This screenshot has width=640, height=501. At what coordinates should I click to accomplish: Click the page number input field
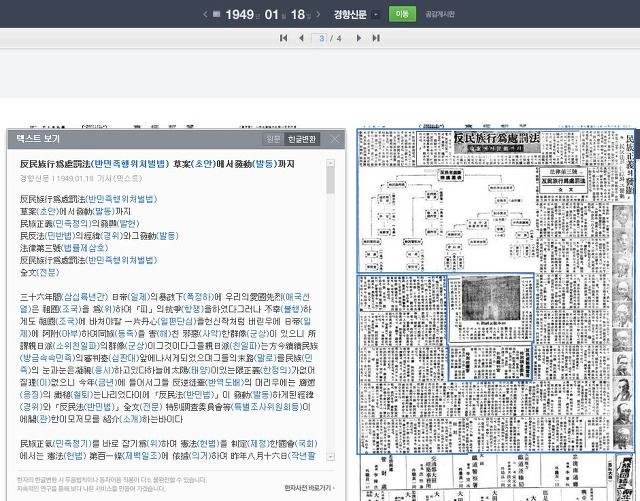[x=319, y=38]
